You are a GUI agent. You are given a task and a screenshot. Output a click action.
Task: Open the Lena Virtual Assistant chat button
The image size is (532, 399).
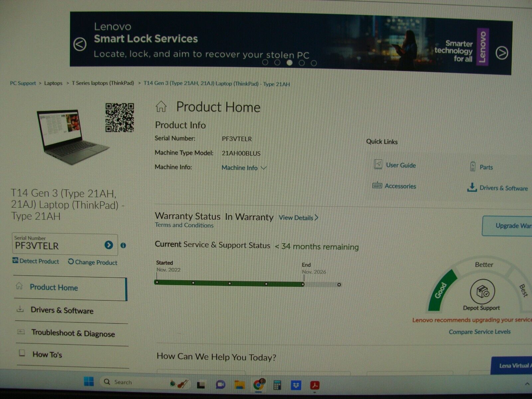pos(511,366)
